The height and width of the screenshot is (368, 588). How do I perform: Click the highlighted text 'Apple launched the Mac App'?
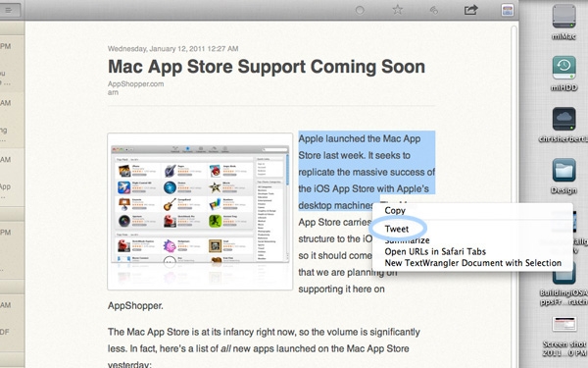(360, 138)
